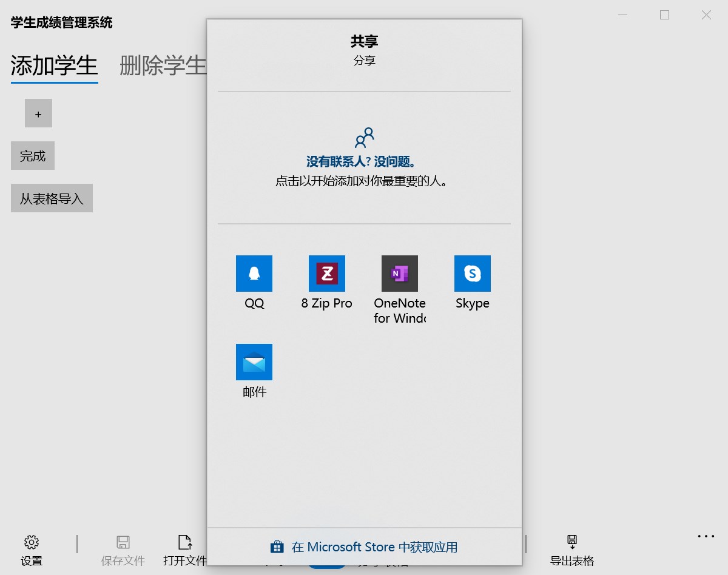Click the 保存文件 save file icon
The image size is (728, 575).
(x=123, y=542)
